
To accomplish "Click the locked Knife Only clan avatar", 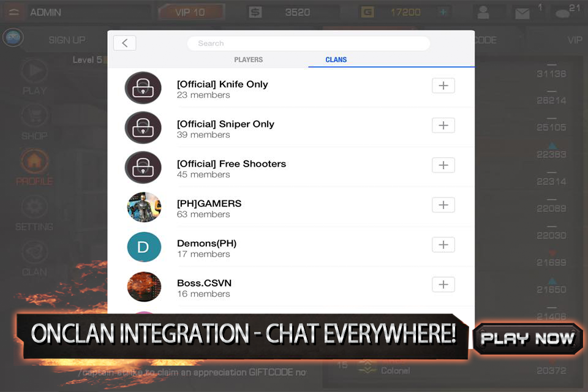I will [143, 88].
